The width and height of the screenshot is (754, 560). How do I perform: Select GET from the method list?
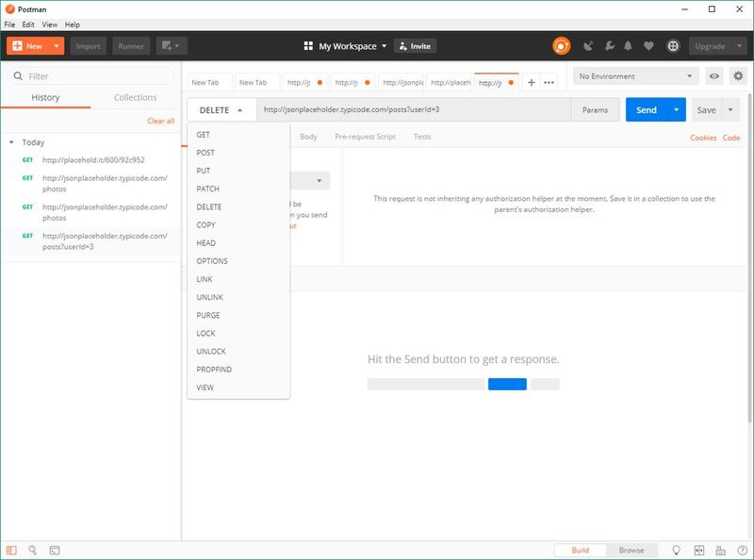[x=238, y=135]
